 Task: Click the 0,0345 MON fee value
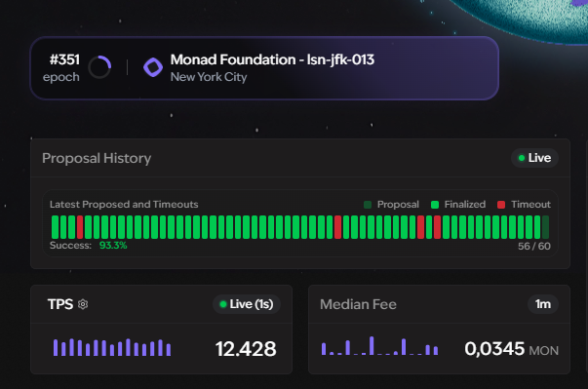coord(512,349)
